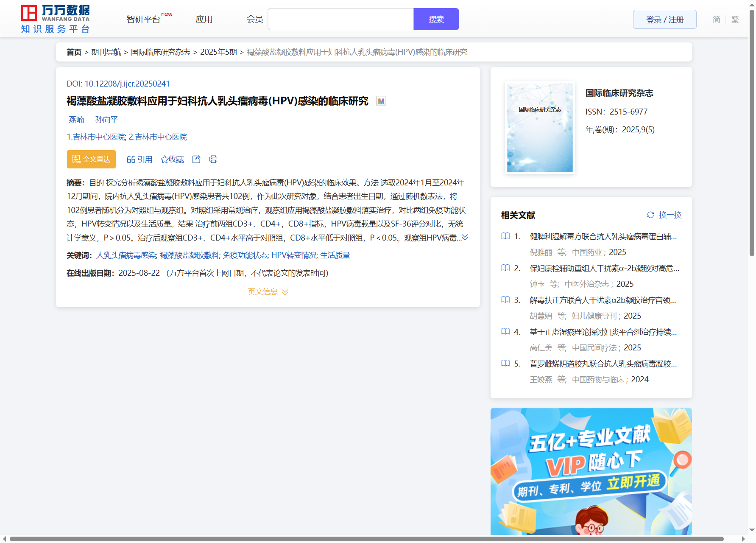Click the horizontal scrollbar at bottom
This screenshot has width=756, height=543.
[366, 539]
